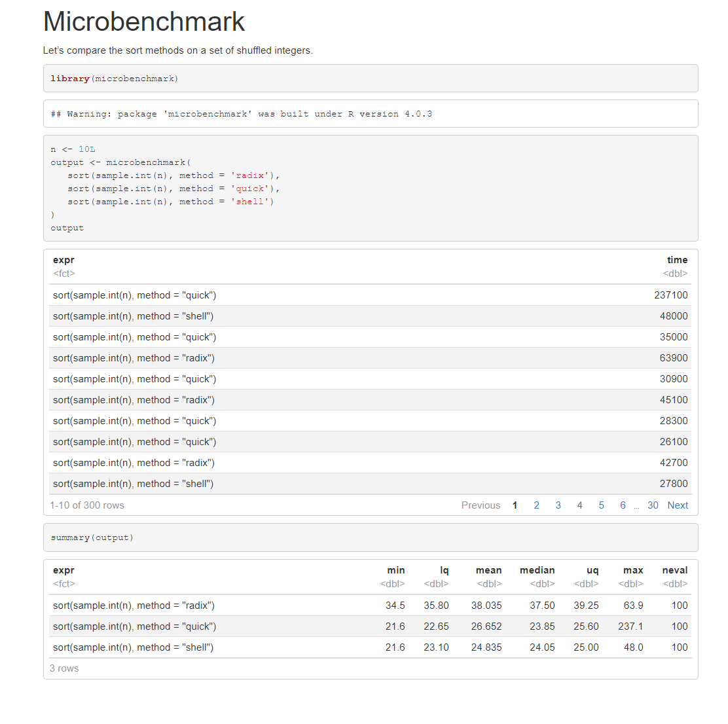
Task: Jump to last page 30
Action: tap(653, 505)
